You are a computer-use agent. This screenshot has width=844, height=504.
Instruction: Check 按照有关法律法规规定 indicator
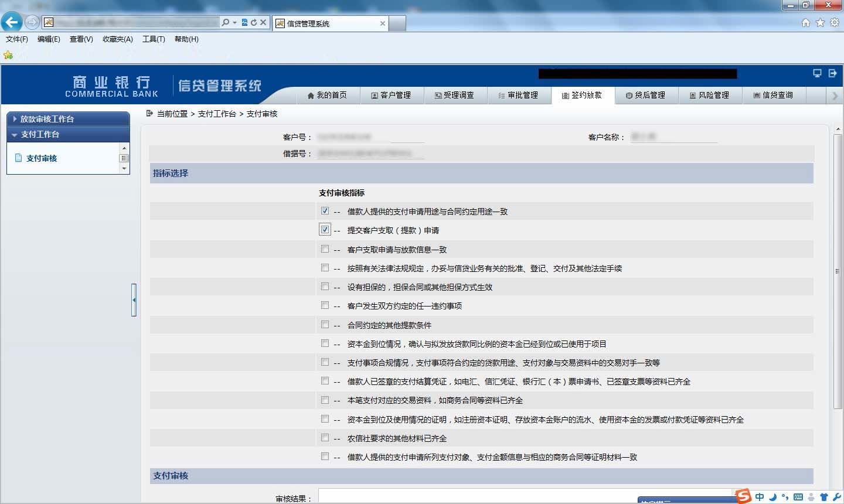point(325,267)
